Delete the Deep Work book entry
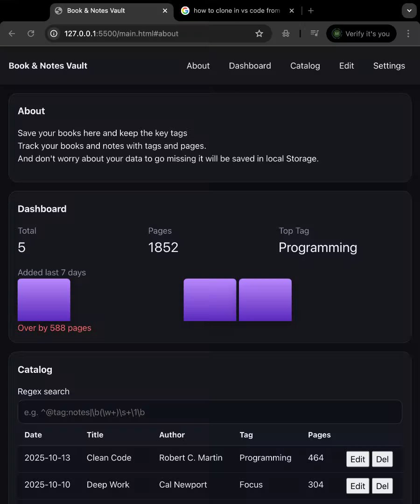Screen dimensions: 420x504 382,486
